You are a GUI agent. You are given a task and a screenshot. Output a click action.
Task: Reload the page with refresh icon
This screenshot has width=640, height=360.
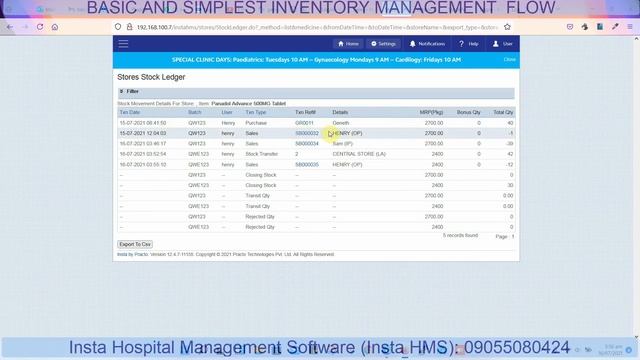(x=40, y=27)
